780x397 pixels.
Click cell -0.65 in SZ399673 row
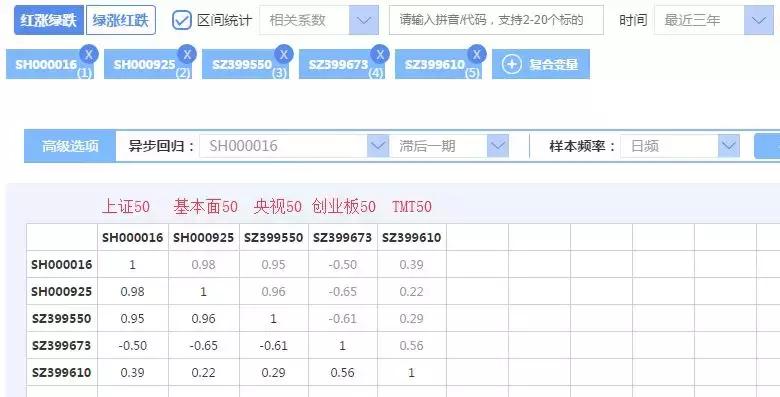(203, 345)
